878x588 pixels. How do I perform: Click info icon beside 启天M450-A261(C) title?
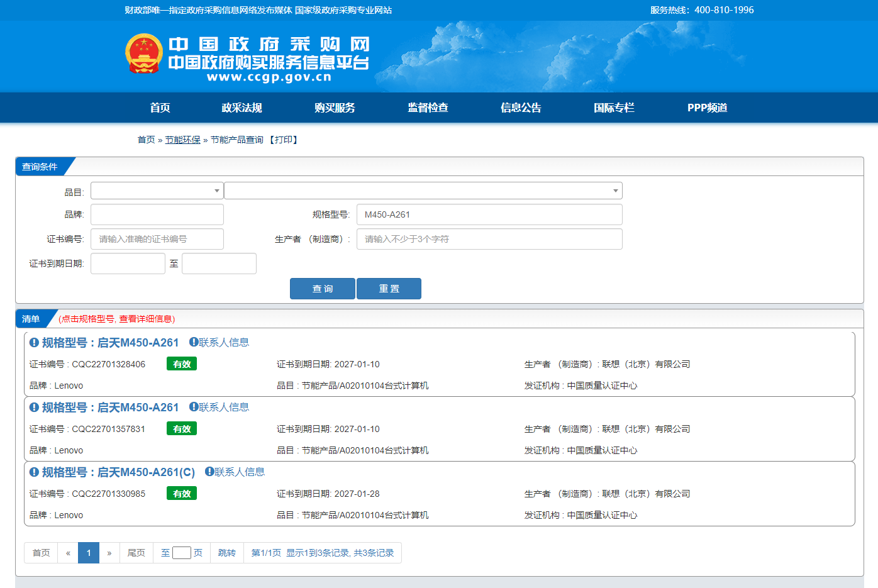click(34, 472)
